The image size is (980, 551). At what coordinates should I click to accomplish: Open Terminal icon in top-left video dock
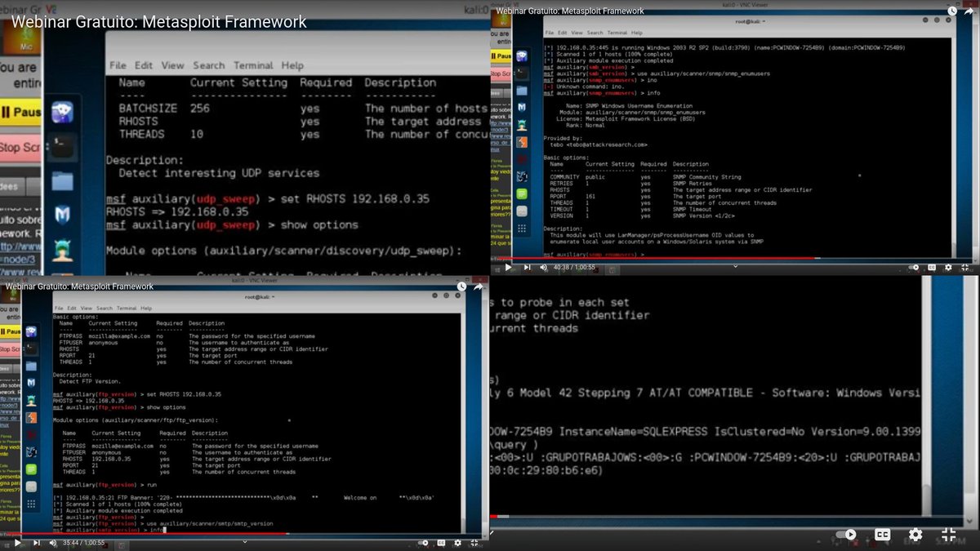pos(62,147)
